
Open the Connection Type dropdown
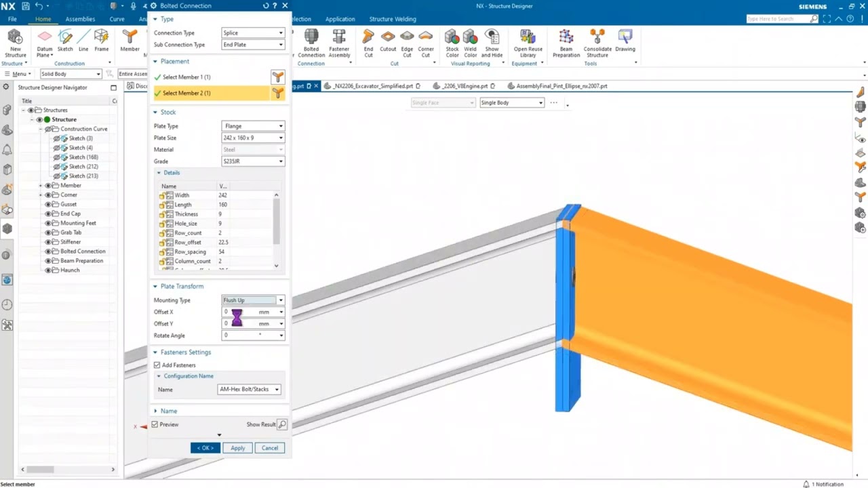point(253,33)
